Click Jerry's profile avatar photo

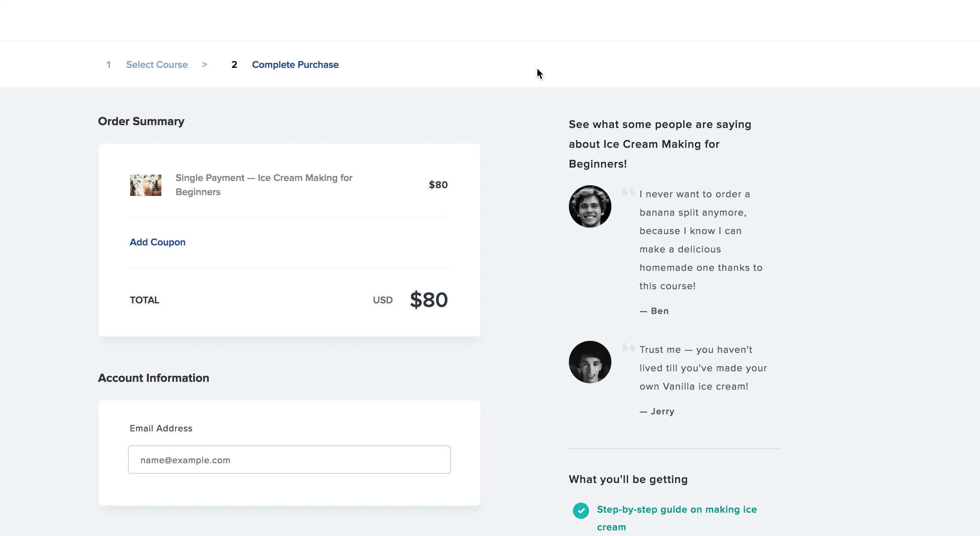(590, 362)
